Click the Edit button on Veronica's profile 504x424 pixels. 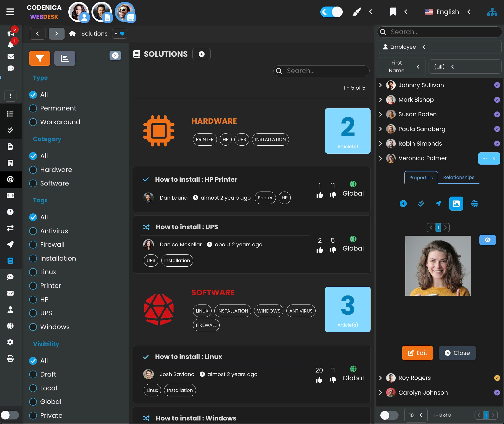(x=417, y=353)
